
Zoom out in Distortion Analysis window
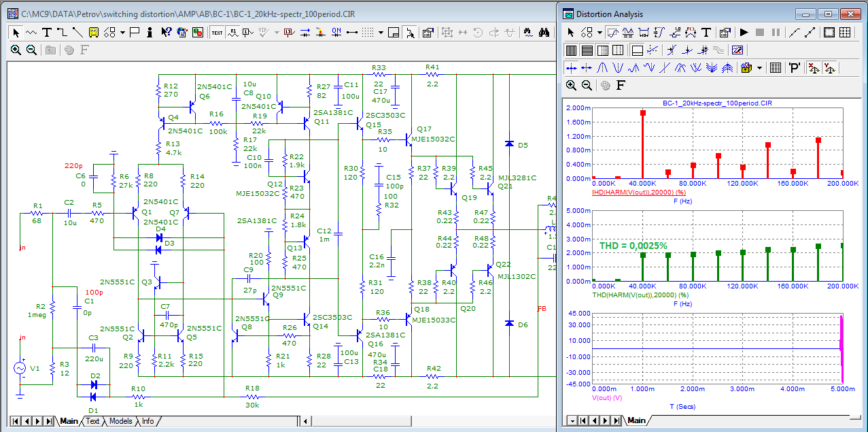coord(587,85)
